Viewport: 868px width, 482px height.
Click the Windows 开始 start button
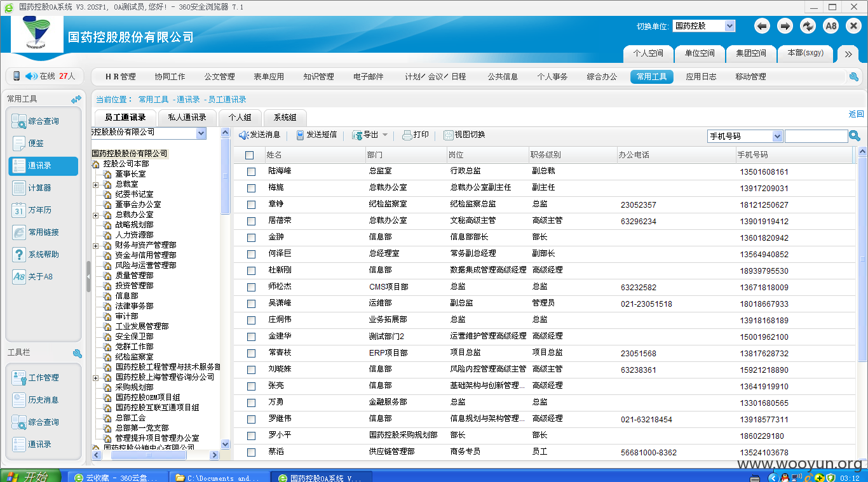(31, 476)
